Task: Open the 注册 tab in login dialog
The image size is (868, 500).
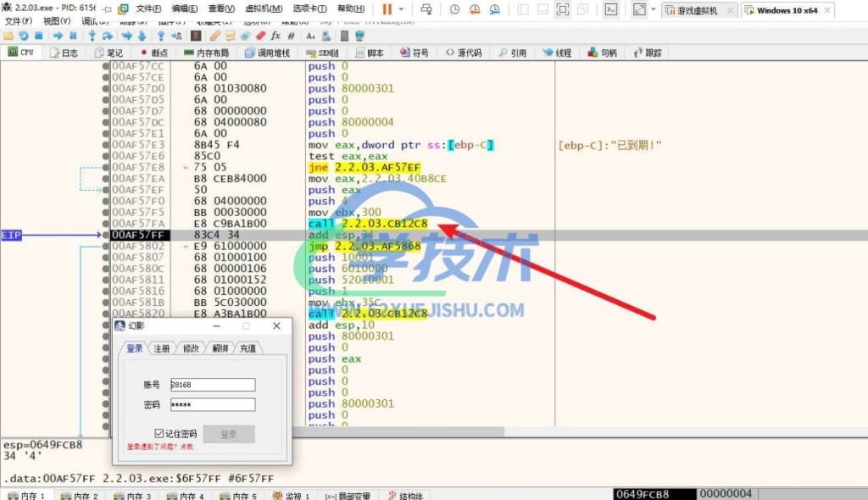Action: pyautogui.click(x=161, y=348)
